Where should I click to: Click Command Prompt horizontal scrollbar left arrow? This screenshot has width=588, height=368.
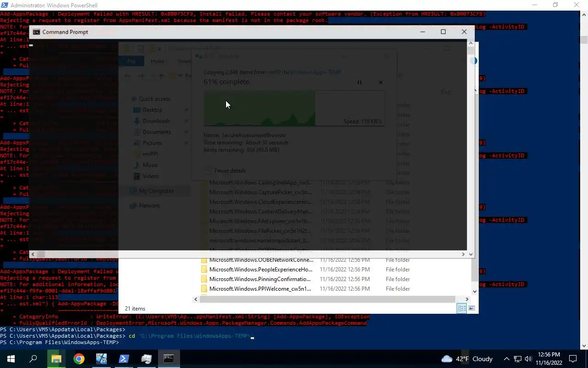33,254
